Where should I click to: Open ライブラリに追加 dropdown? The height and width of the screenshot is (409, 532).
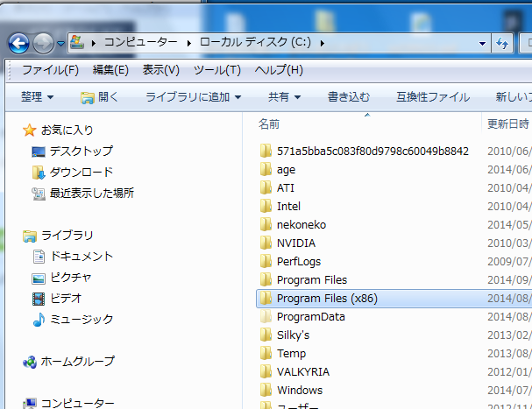point(194,97)
